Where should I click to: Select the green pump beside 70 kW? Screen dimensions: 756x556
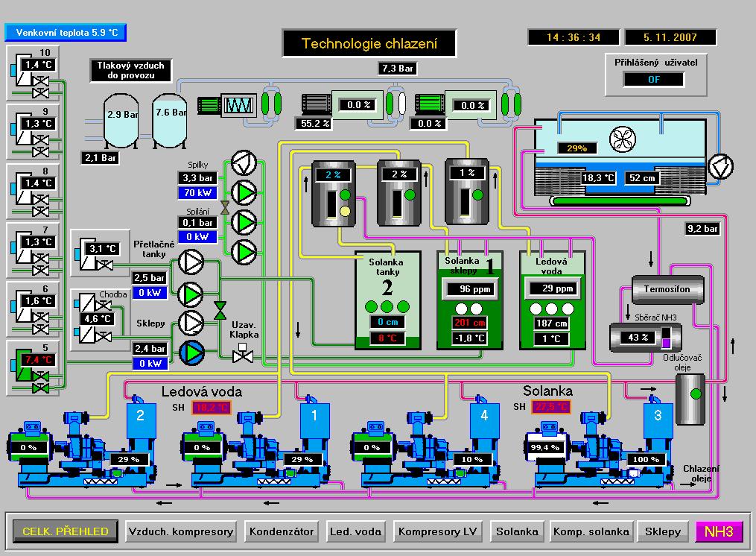[244, 192]
